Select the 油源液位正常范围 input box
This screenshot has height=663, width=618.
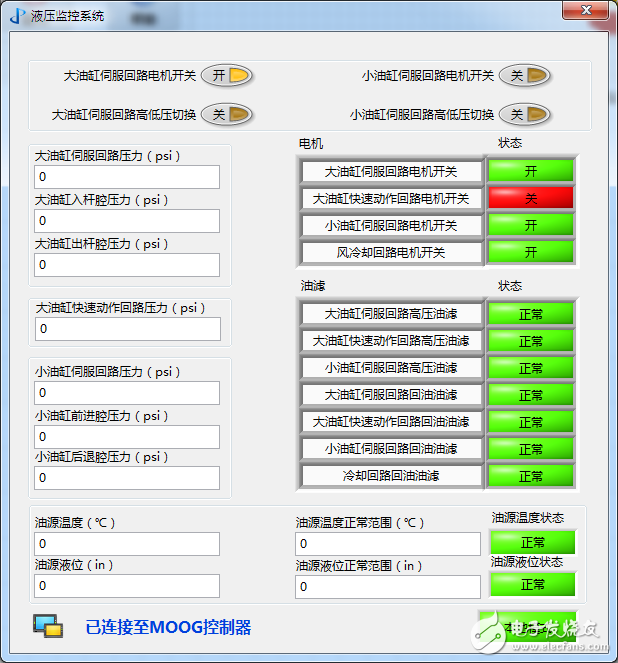tap(388, 586)
